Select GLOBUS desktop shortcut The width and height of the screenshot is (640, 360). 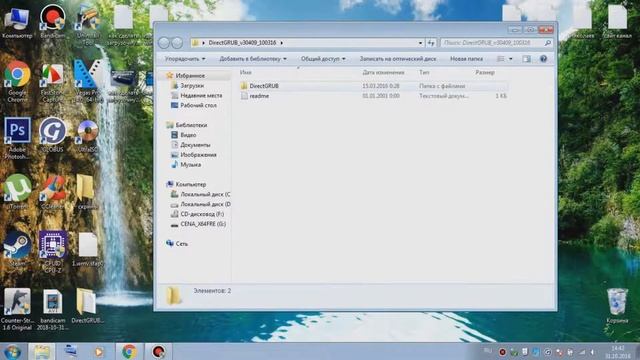tap(53, 135)
